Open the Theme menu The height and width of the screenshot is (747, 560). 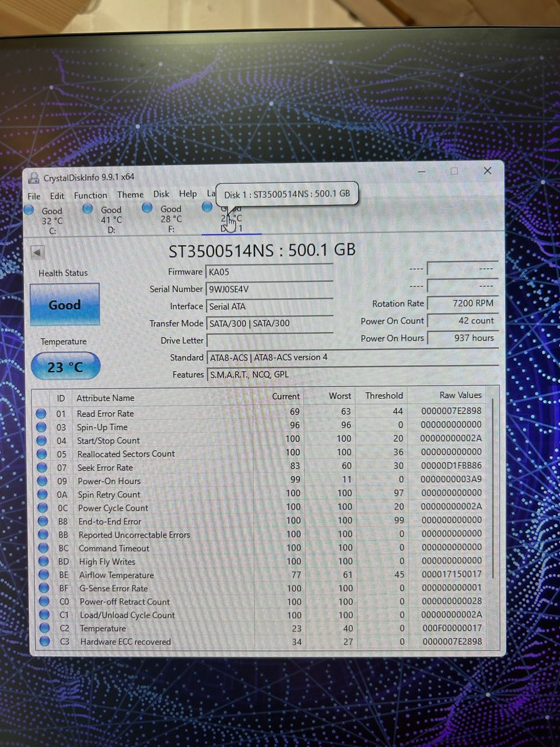130,194
